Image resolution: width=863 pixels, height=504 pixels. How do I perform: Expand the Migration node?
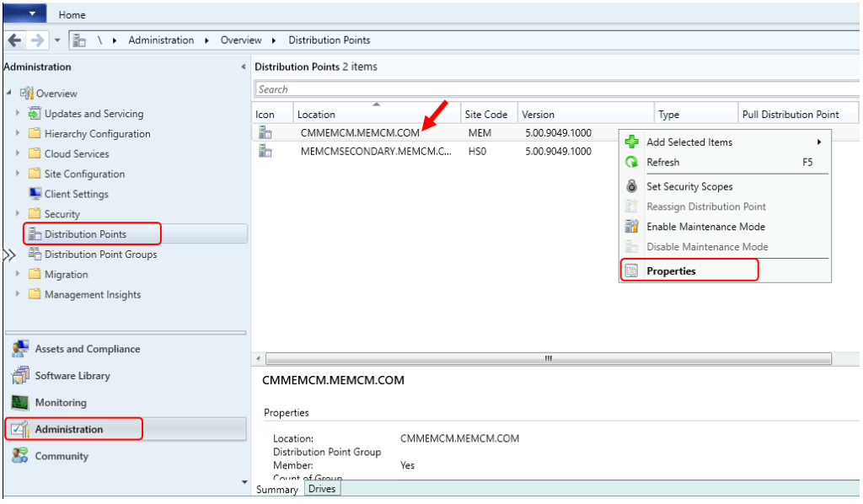click(x=17, y=273)
